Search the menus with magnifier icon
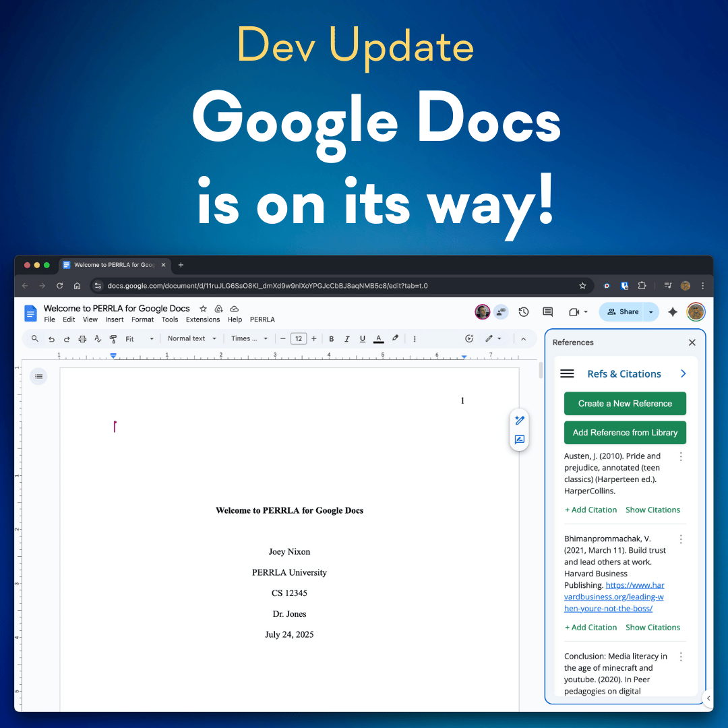Viewport: 728px width, 728px height. (x=35, y=339)
